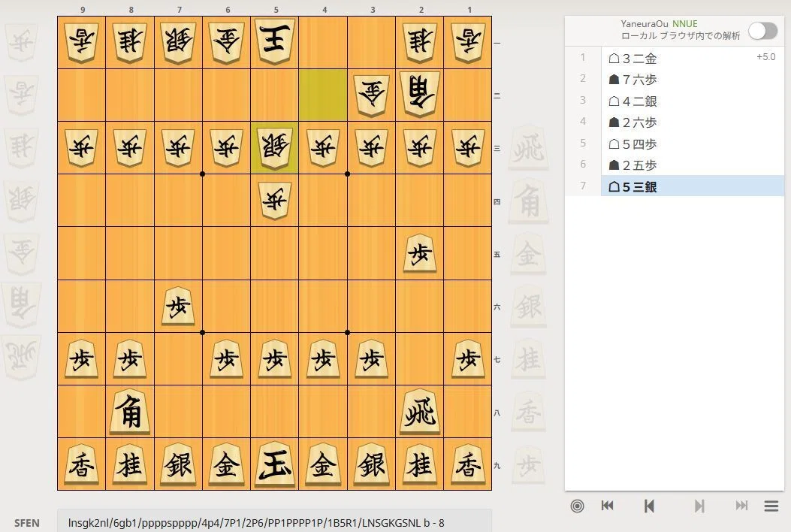Select the black gold on square 6九
This screenshot has width=791, height=532.
click(227, 464)
